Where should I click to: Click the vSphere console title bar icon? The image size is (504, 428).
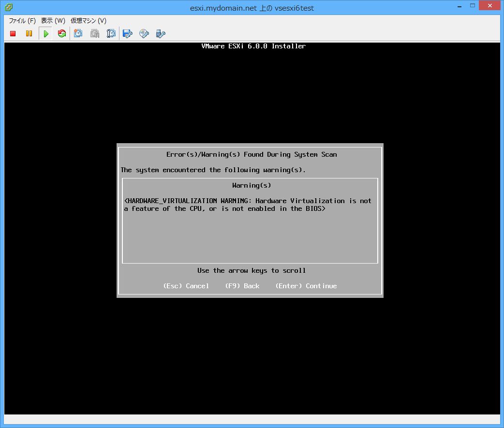[x=9, y=7]
